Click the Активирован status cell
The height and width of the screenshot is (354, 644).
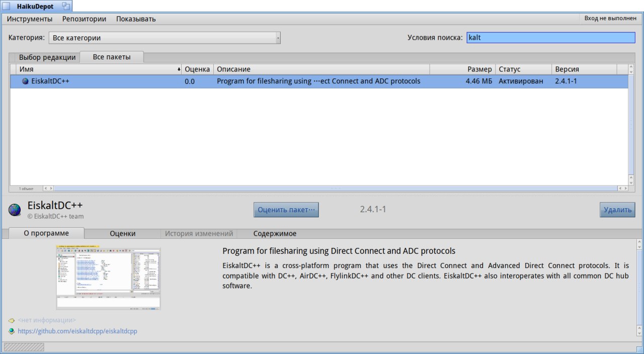[x=521, y=81]
